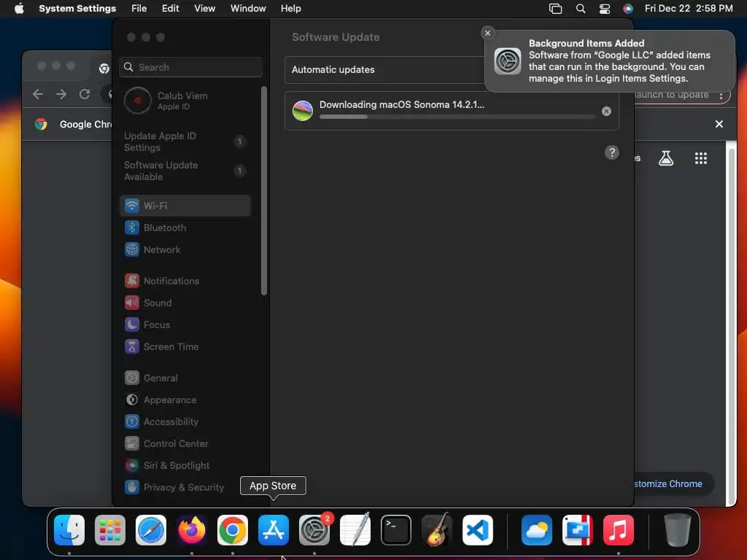This screenshot has width=747, height=560.
Task: Open Google apps grid in Chrome
Action: pyautogui.click(x=701, y=158)
